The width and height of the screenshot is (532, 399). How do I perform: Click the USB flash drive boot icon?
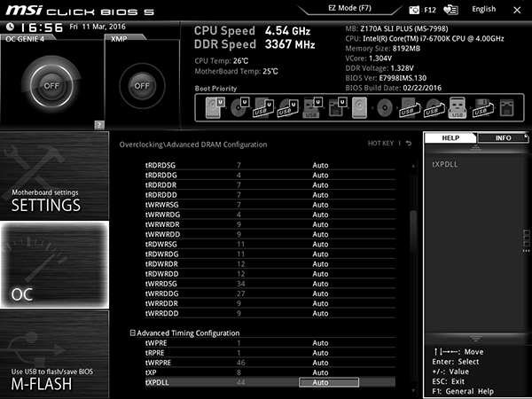point(458,107)
